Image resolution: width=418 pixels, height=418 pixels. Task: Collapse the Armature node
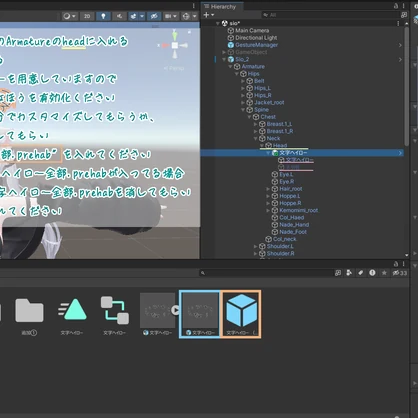[x=230, y=67]
